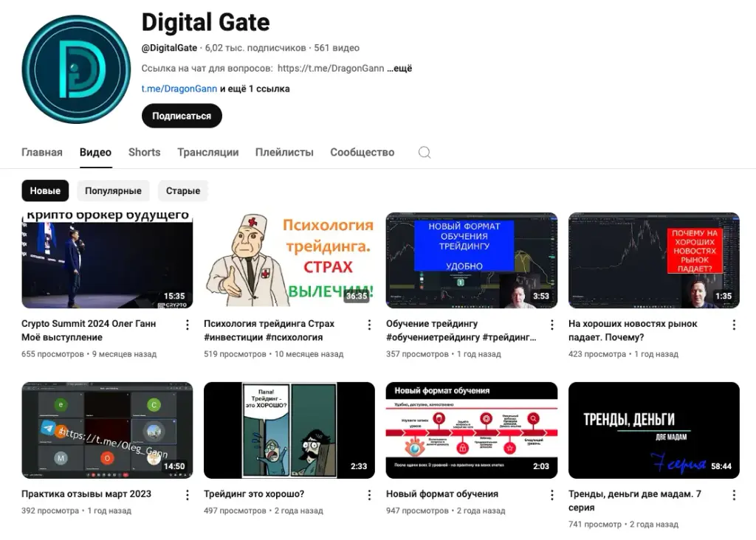Click the 741 просмотр view count

click(x=595, y=524)
